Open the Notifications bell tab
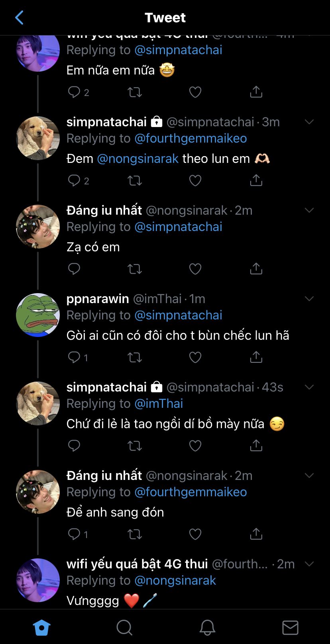330x644 pixels. click(207, 628)
